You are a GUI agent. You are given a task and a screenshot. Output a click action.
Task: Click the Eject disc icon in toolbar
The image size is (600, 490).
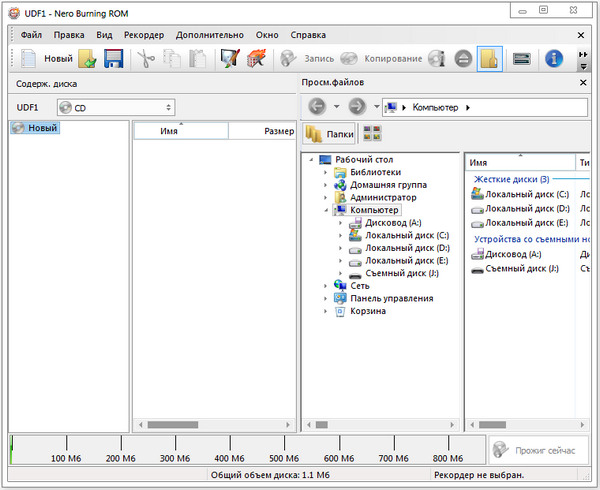click(x=463, y=59)
